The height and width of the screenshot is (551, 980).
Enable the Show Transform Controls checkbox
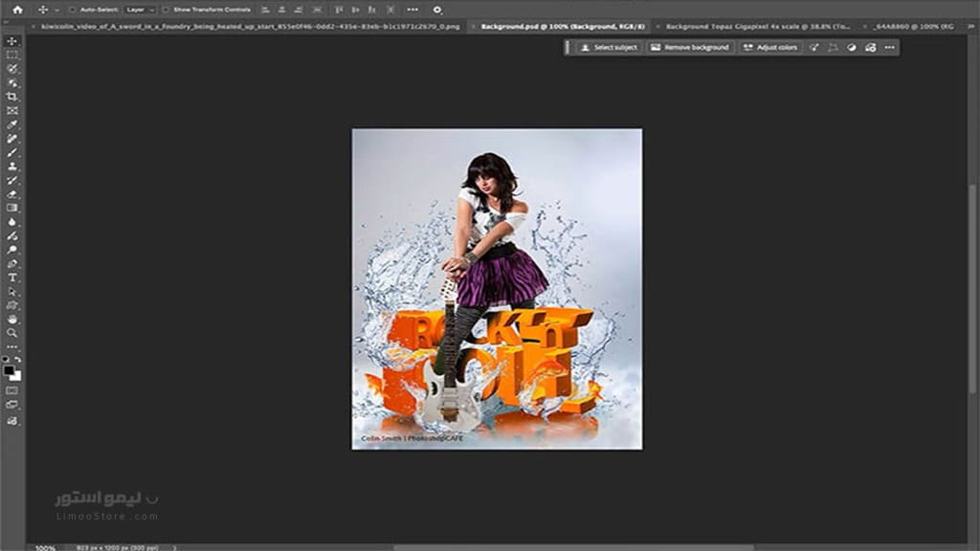[166, 10]
